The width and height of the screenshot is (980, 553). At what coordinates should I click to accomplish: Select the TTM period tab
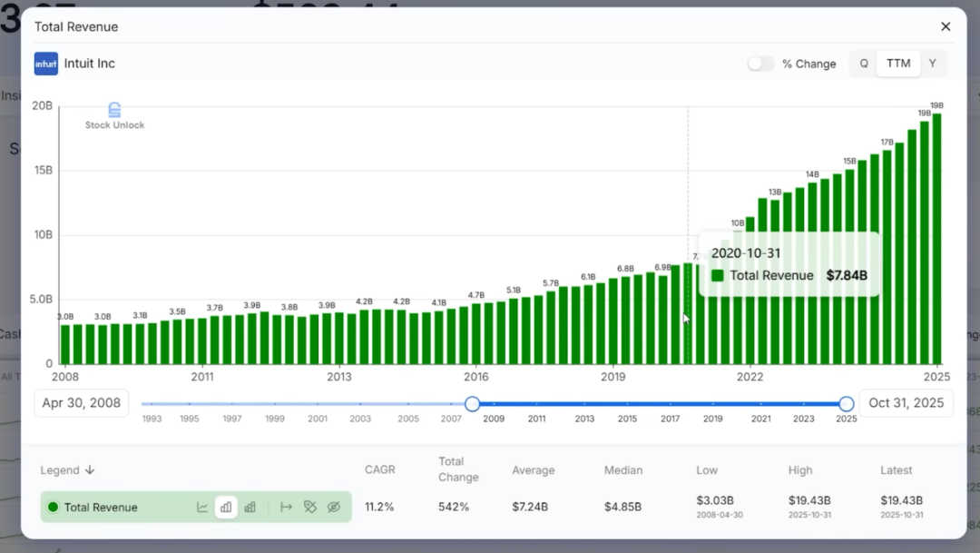pos(898,64)
